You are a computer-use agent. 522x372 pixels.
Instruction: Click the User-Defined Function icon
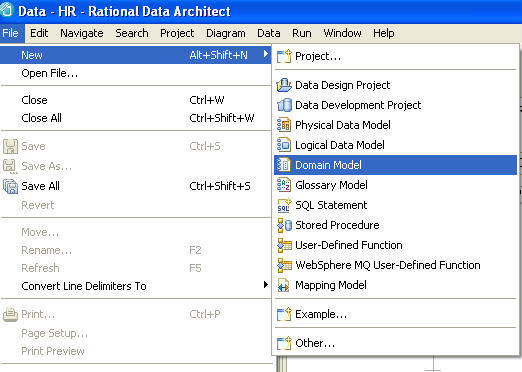284,245
